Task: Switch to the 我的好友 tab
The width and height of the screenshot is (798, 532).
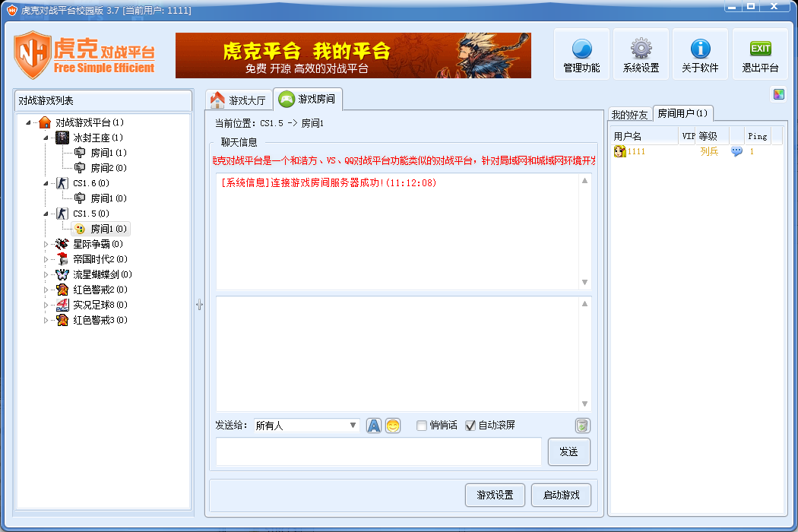Action: pos(630,115)
